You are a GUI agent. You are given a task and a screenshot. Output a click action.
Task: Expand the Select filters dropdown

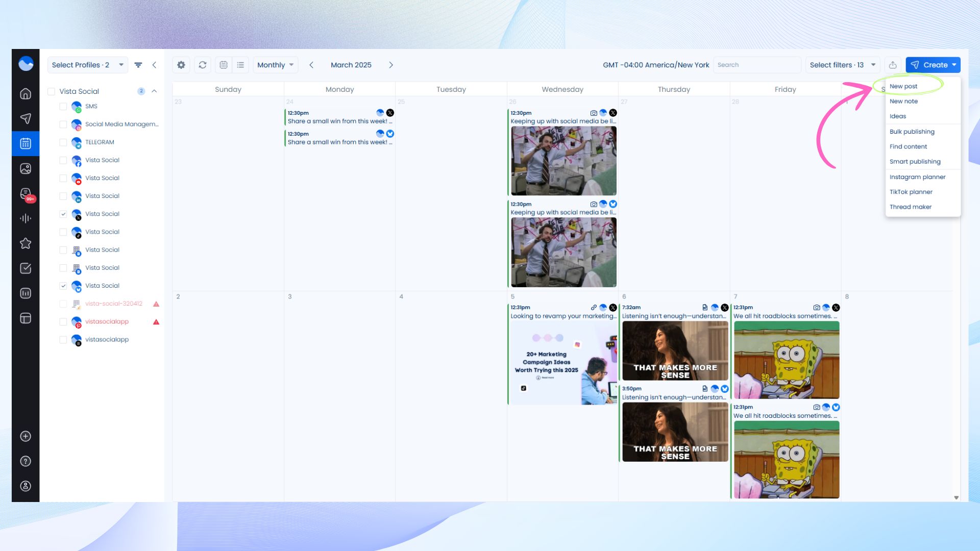[x=842, y=65]
